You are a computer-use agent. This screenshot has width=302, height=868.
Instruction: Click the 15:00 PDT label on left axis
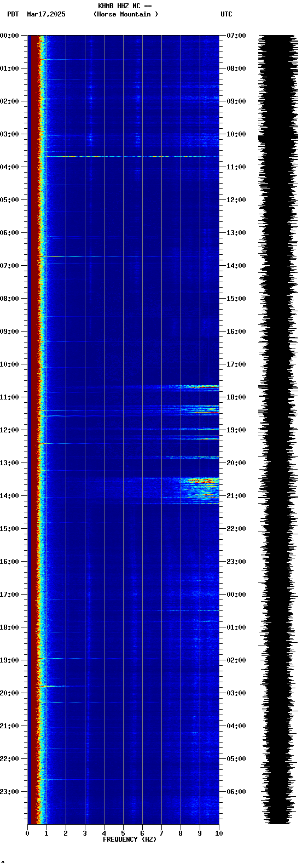[x=10, y=529]
